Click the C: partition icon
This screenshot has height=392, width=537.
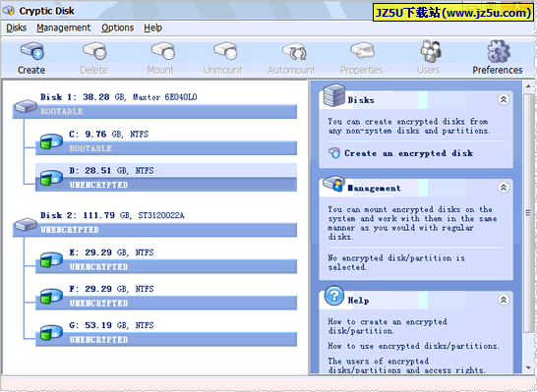coord(51,141)
